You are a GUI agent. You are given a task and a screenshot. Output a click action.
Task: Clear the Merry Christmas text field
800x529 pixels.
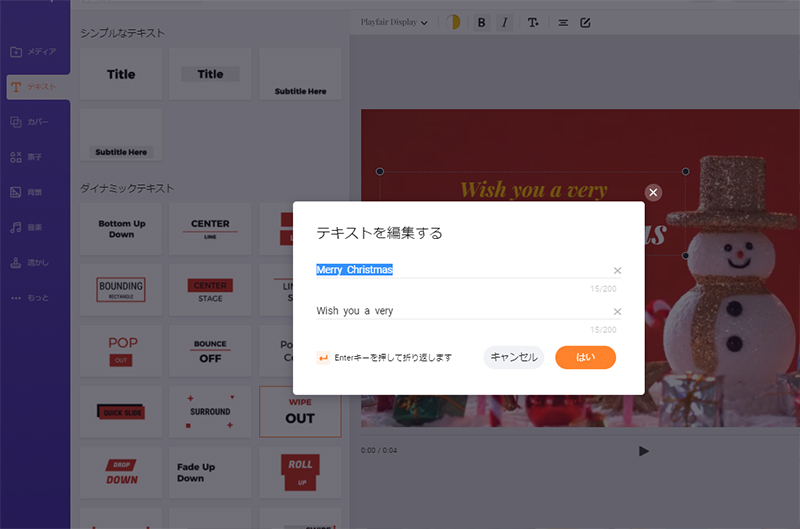point(617,271)
